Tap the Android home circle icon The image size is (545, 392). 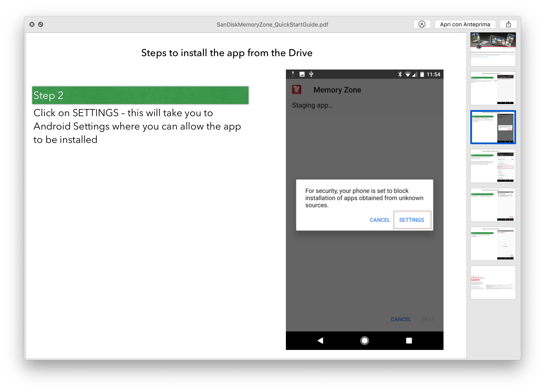(x=364, y=340)
